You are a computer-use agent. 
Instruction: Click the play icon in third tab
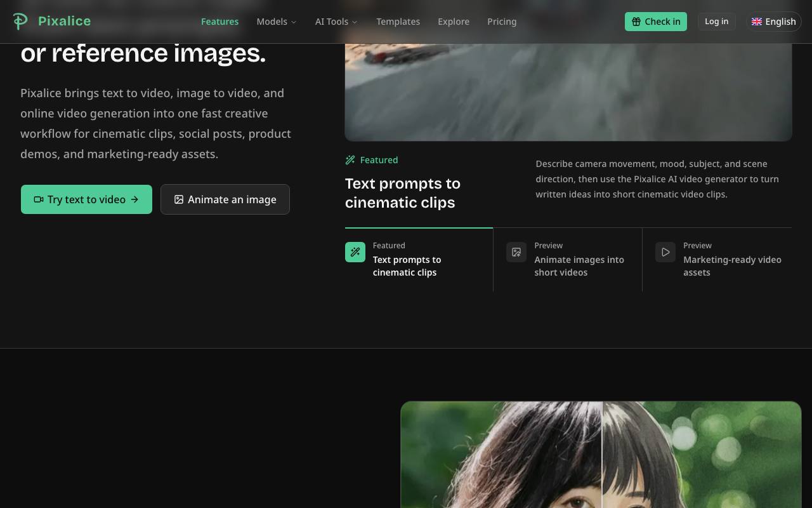pos(665,252)
